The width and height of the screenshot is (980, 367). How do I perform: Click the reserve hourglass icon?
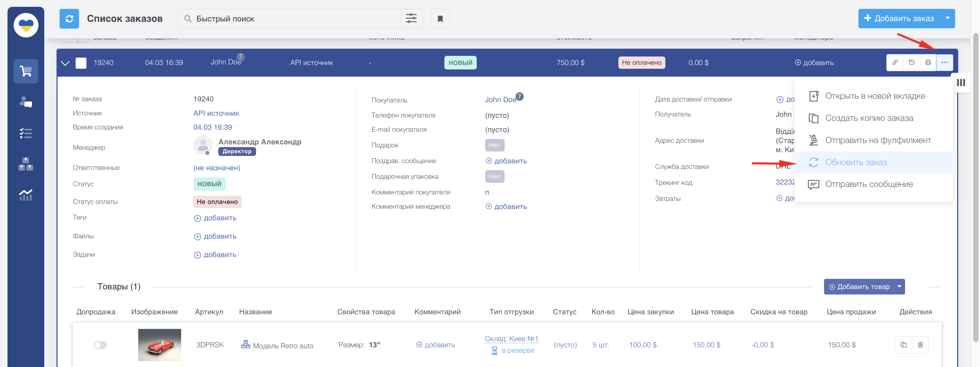pyautogui.click(x=494, y=351)
